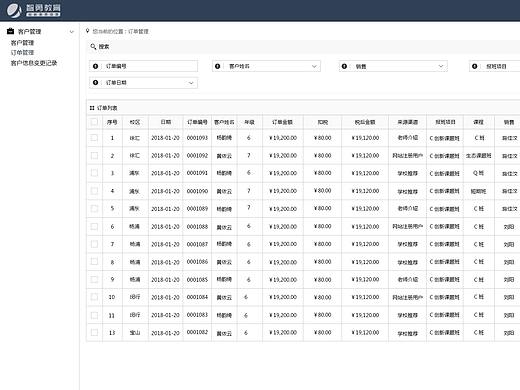The image size is (520, 390).
Task: Click the grid icon beside 订单列表
Action: [92, 108]
